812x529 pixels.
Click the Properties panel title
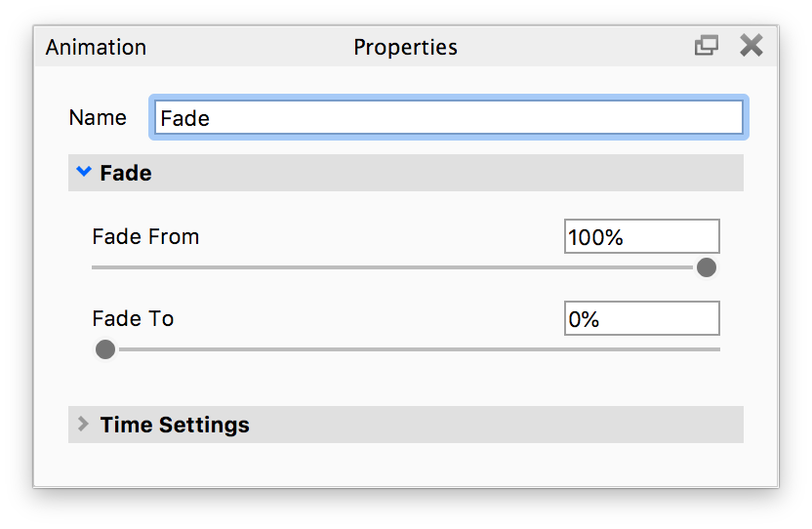405,47
